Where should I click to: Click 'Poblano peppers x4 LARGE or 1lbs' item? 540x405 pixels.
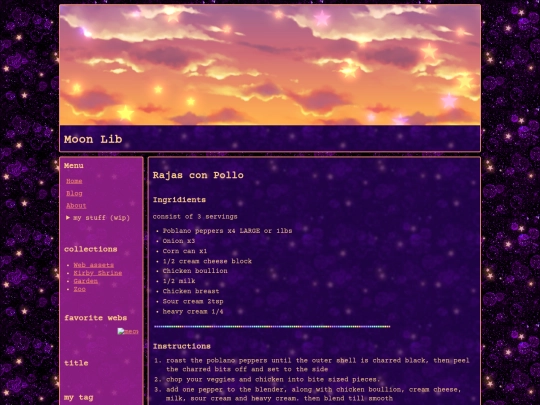point(227,231)
